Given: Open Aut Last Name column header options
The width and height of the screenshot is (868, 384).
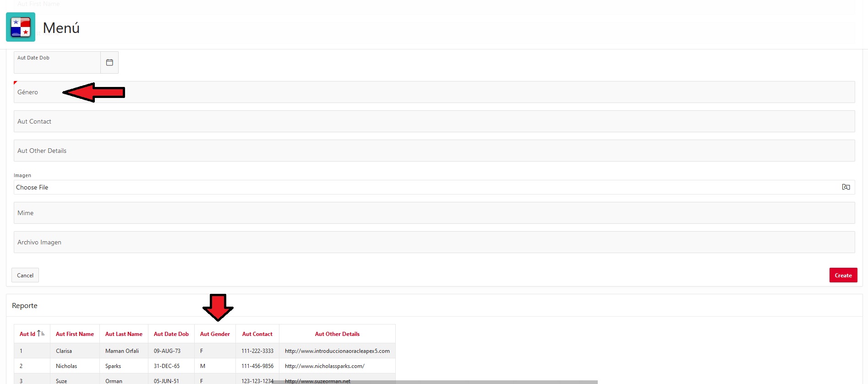Looking at the screenshot, I should (124, 334).
